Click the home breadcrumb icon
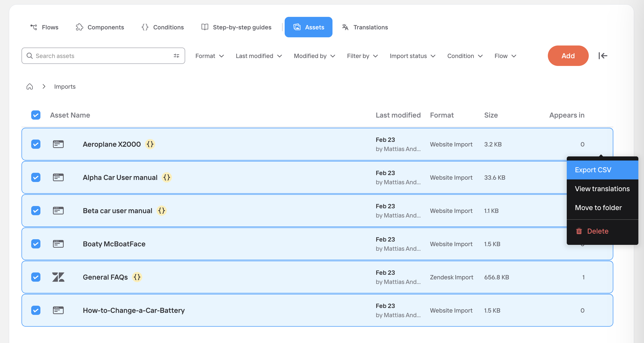644x343 pixels. [30, 87]
